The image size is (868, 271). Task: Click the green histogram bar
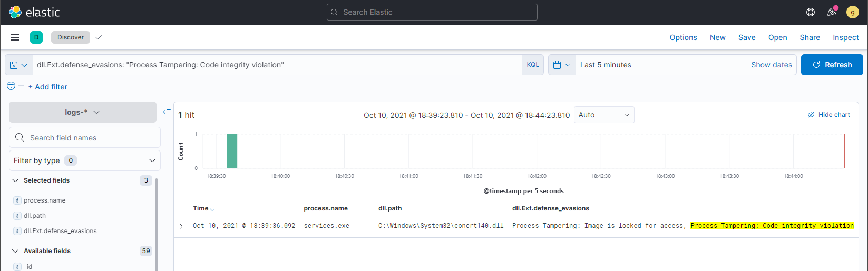click(x=232, y=151)
